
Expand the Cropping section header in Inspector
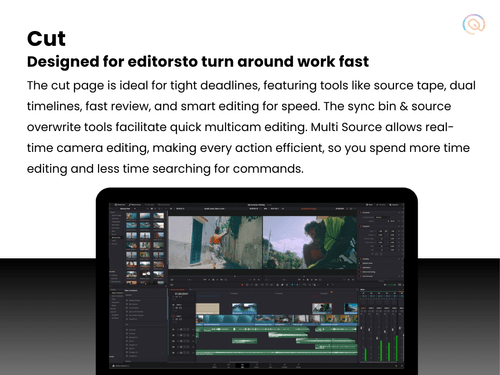[x=366, y=259]
